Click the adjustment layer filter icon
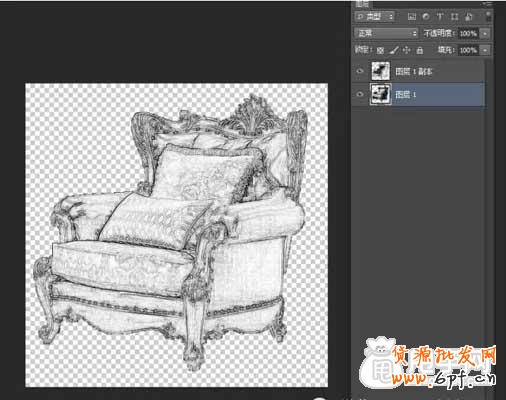Viewport: 506px width, 400px height. click(426, 17)
